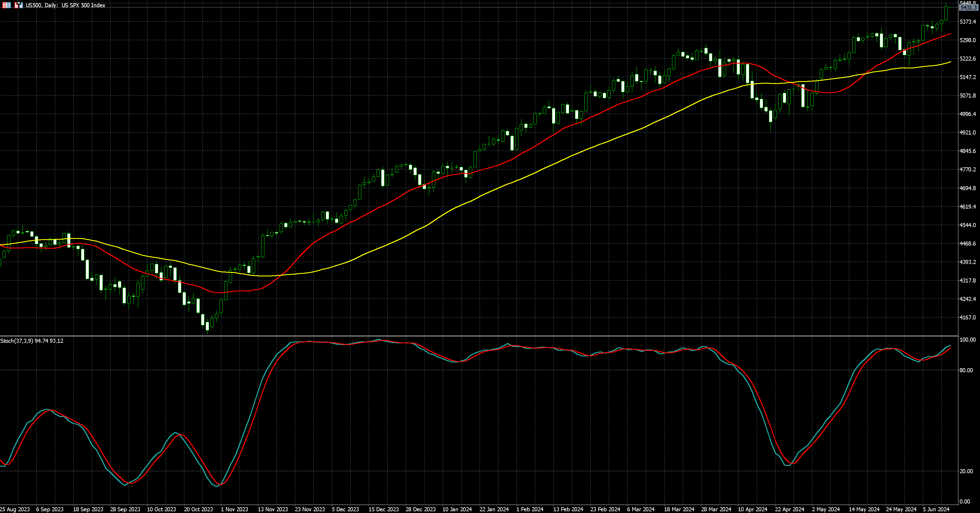
Task: Click the 4921.0 price axis label
Action: tap(967, 132)
